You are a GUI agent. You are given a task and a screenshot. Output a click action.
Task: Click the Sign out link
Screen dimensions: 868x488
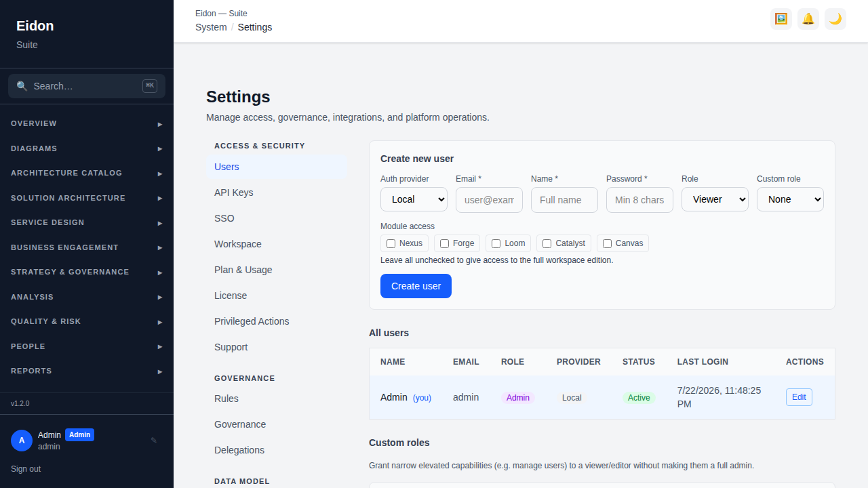tap(26, 469)
